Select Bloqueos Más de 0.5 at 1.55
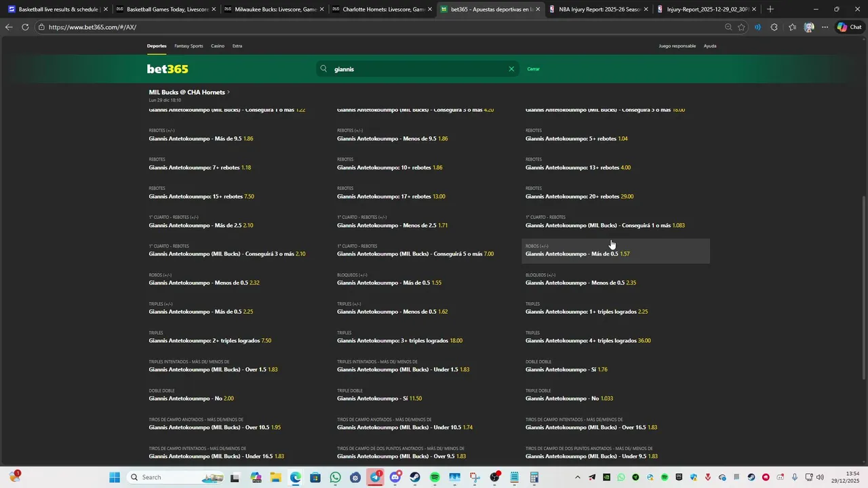 tap(389, 283)
